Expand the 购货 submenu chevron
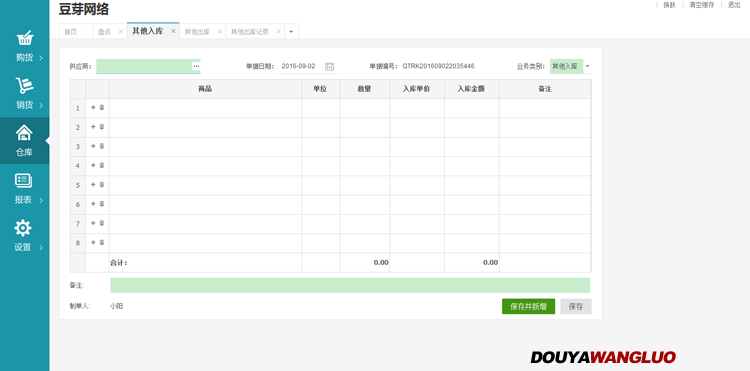Viewport: 750px width, 371px height. [x=41, y=58]
